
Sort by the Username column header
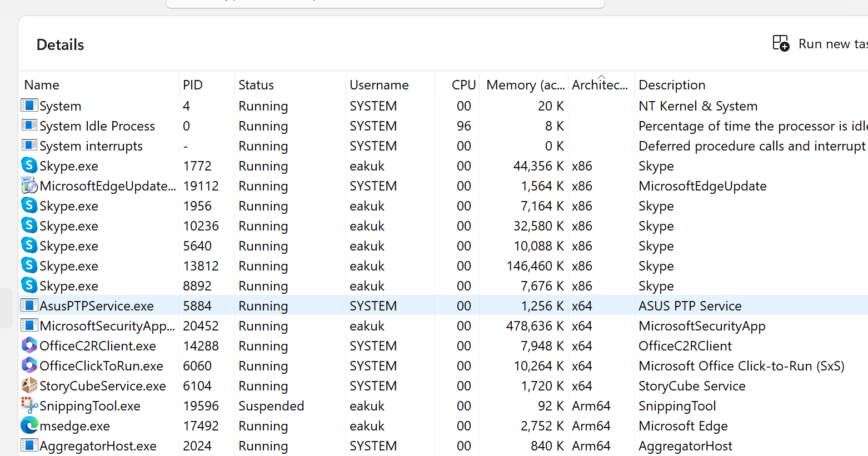click(x=379, y=85)
